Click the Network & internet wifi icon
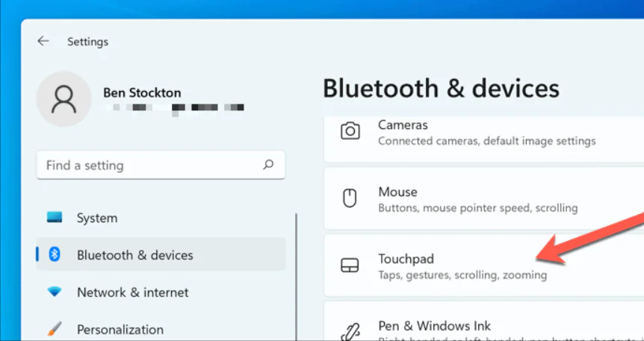 (x=55, y=292)
